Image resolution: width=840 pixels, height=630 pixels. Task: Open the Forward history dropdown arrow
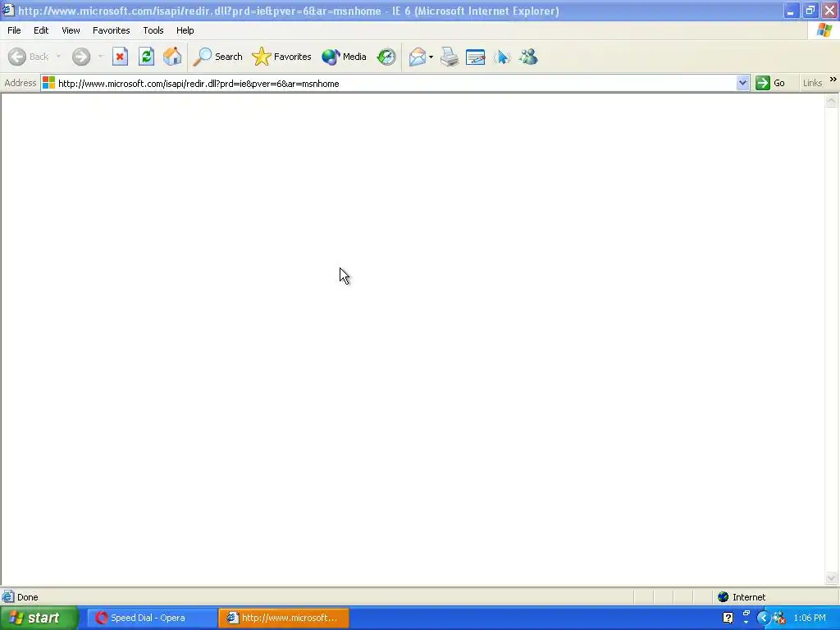coord(101,57)
